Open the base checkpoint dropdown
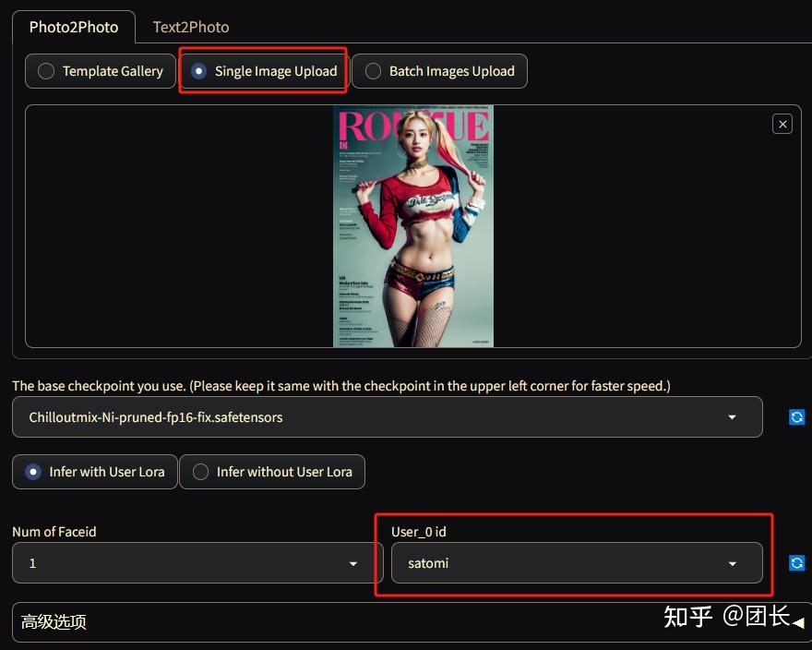 point(388,416)
